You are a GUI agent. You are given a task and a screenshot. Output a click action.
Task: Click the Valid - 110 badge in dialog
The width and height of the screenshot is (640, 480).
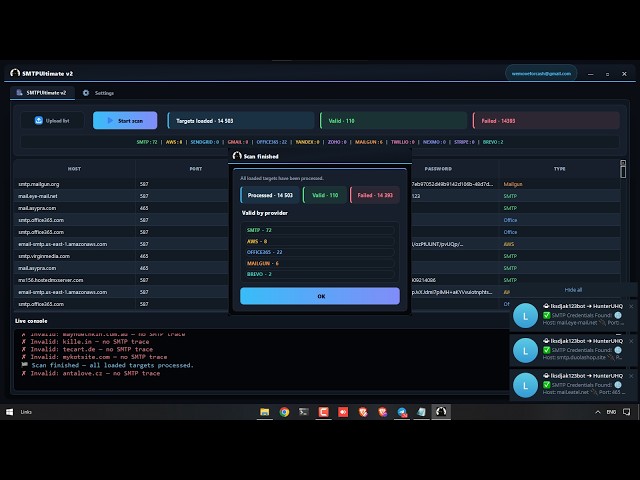point(325,195)
